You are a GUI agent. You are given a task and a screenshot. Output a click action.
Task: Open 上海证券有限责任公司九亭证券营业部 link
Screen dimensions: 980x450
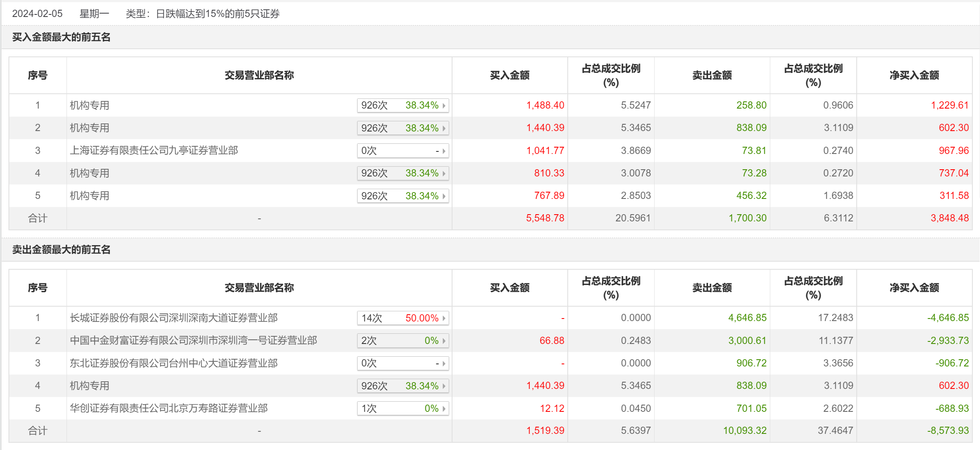pyautogui.click(x=154, y=151)
